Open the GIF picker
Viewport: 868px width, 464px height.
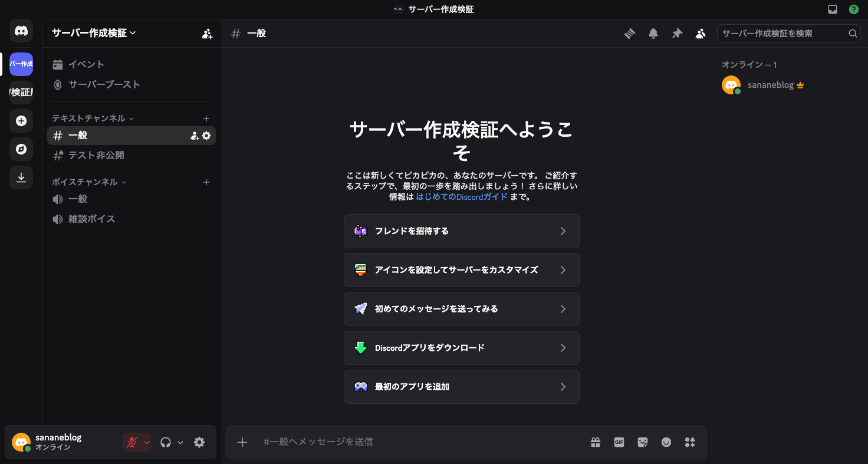point(619,442)
